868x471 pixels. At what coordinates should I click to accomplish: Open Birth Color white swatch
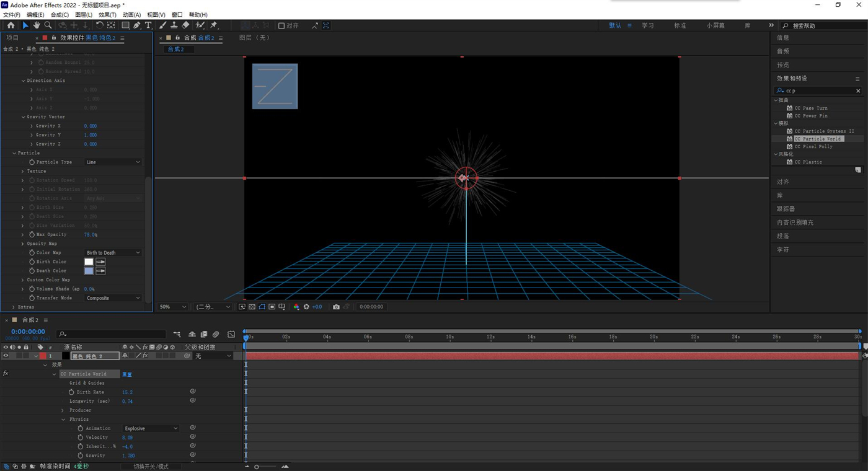pyautogui.click(x=89, y=262)
